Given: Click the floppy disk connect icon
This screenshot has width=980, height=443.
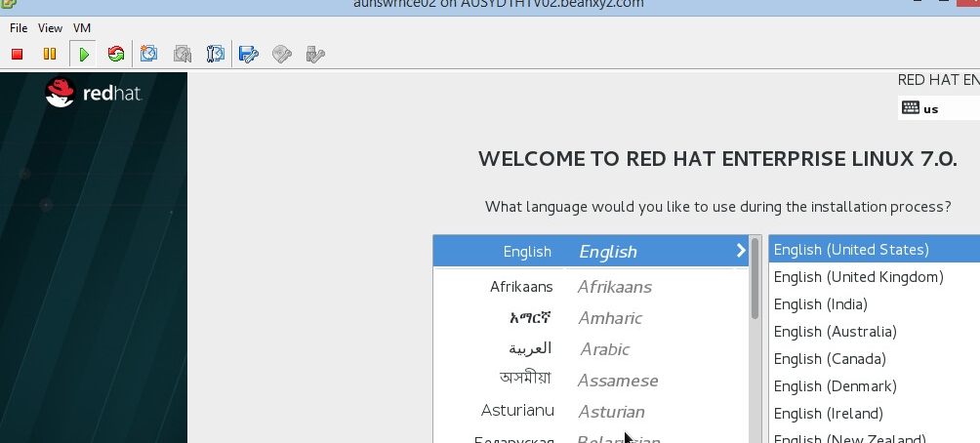Looking at the screenshot, I should pos(249,55).
